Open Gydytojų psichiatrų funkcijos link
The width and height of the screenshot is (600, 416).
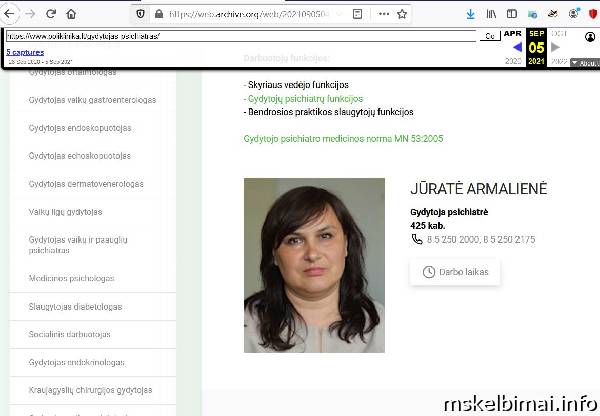[305, 99]
